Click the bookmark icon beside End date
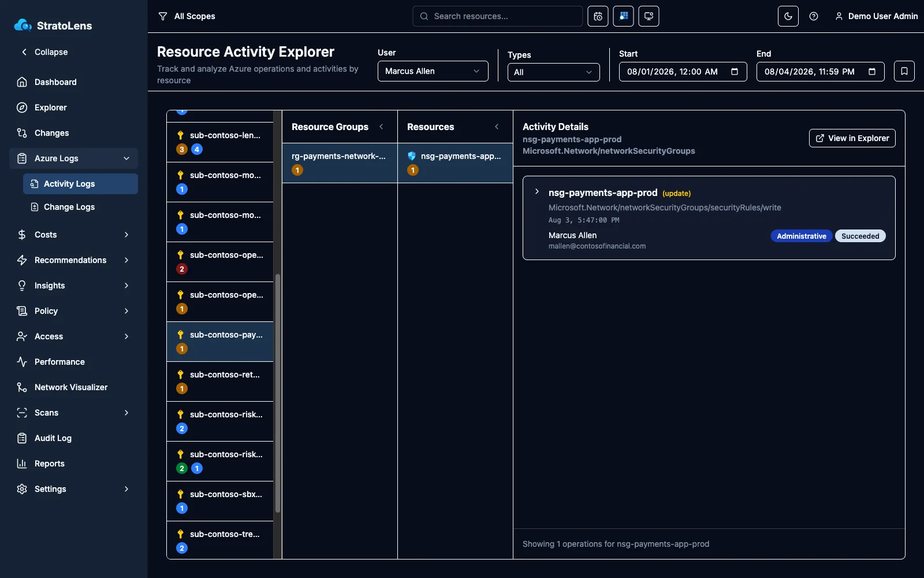 pyautogui.click(x=904, y=71)
